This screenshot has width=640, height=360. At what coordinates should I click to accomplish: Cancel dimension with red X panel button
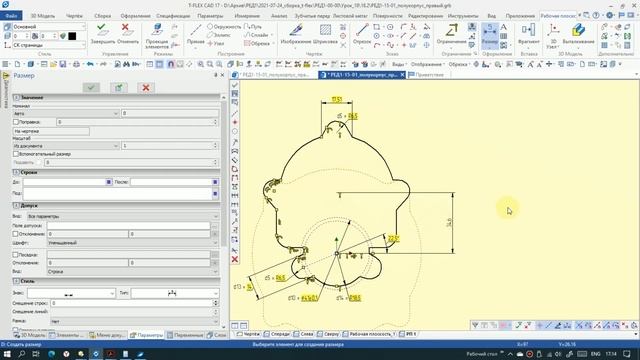pos(146,87)
